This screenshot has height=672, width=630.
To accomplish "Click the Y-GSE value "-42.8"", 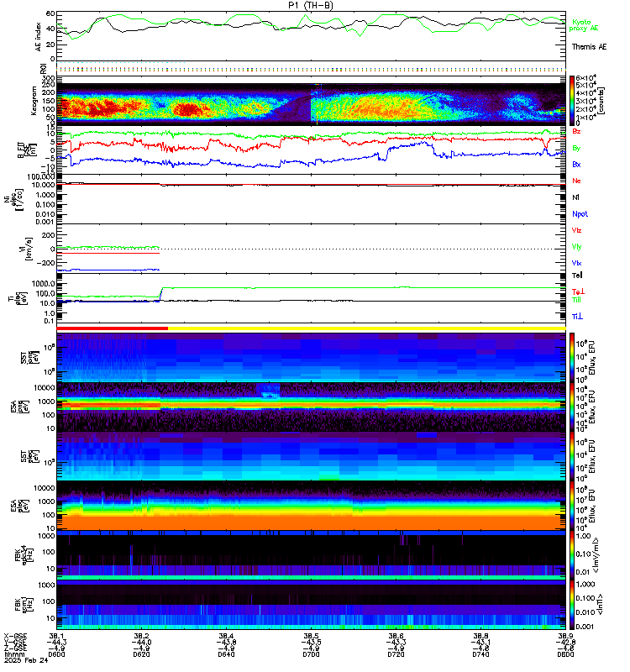I will 566,643.
